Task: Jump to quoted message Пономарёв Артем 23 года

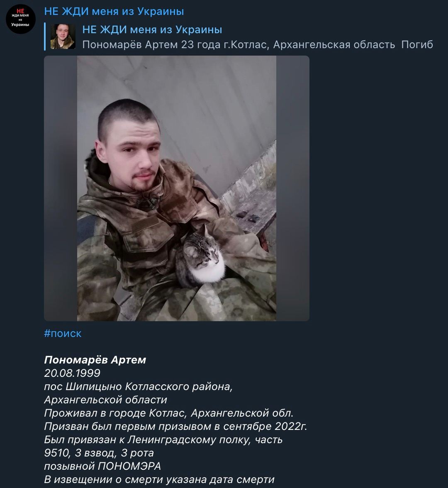Action: point(258,44)
